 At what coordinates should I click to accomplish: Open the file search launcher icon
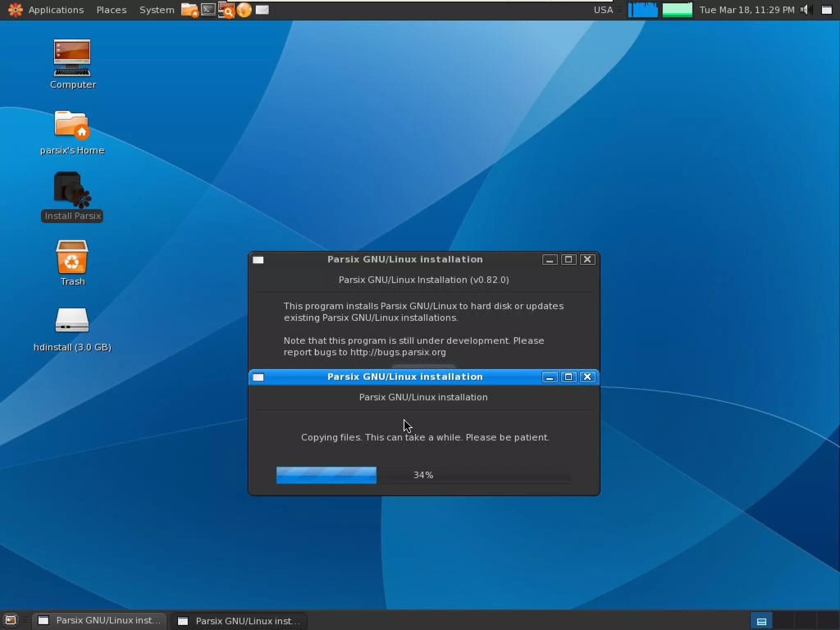tap(226, 10)
